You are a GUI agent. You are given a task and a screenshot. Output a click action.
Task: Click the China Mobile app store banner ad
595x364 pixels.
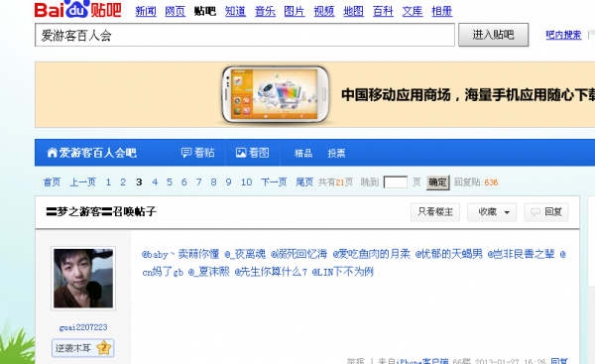pos(315,94)
